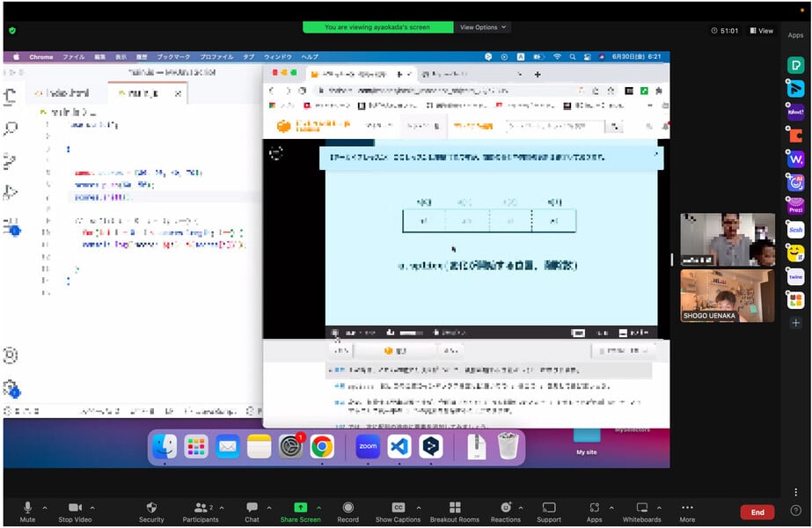Open the More options menu

pos(687,510)
